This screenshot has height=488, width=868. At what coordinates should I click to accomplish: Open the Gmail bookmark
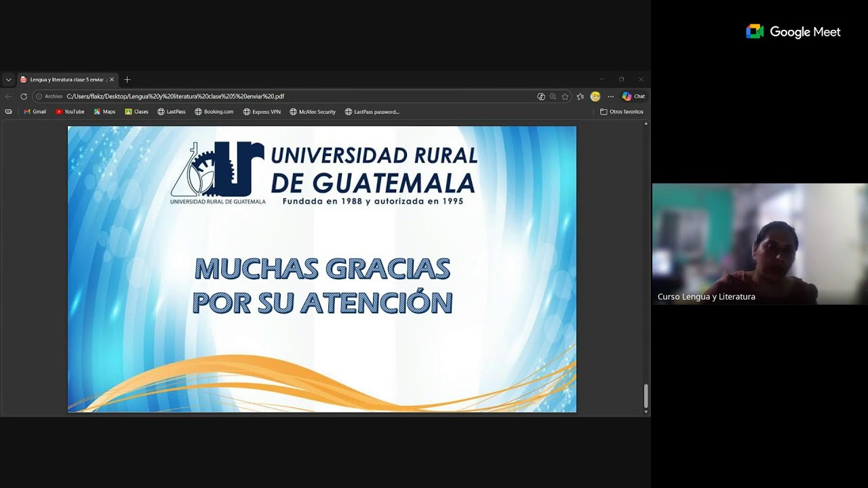coord(35,112)
